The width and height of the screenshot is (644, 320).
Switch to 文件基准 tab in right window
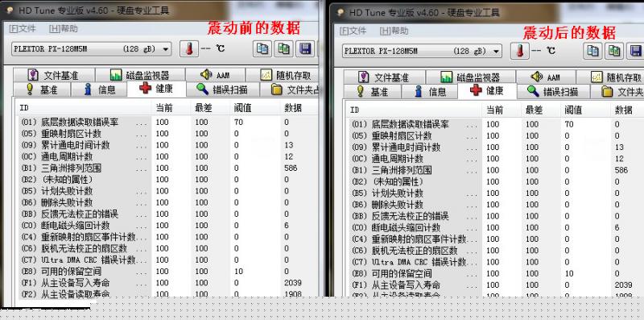coord(385,77)
